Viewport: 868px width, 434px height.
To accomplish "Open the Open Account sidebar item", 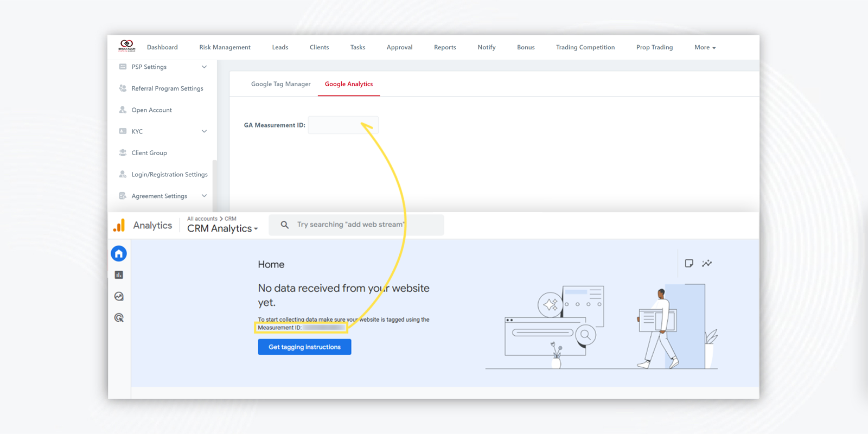I will tap(151, 110).
